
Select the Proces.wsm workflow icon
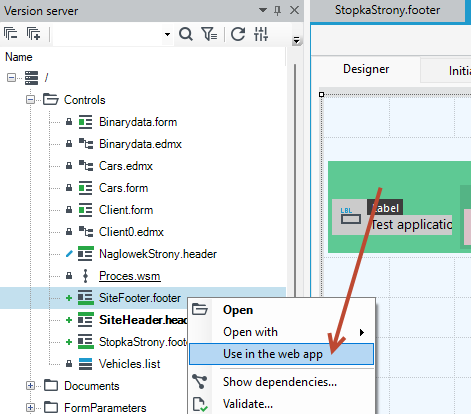[85, 276]
